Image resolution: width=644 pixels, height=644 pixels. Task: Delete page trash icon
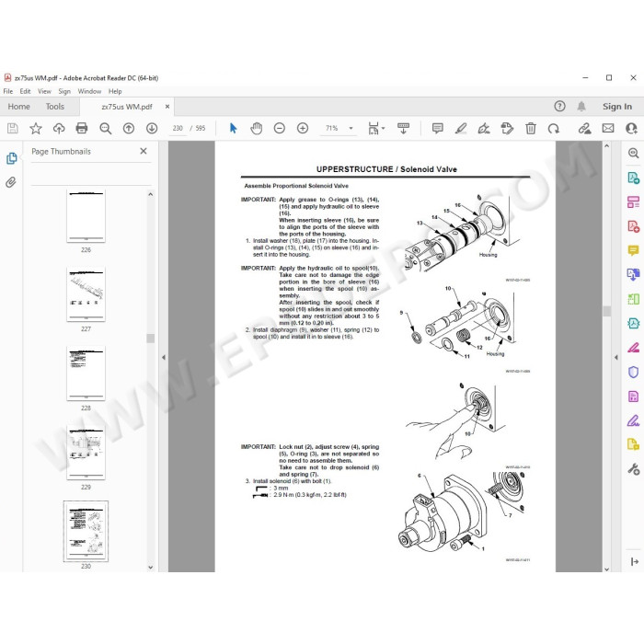coord(531,129)
